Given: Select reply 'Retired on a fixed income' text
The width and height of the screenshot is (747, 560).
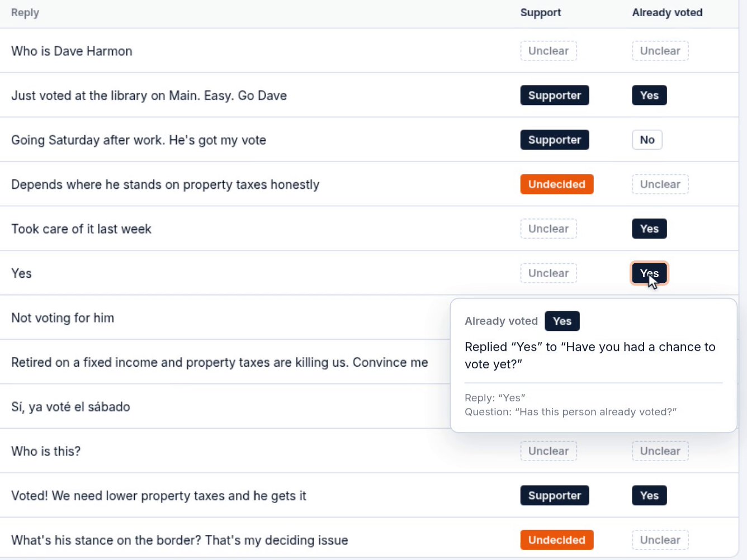Looking at the screenshot, I should (219, 362).
